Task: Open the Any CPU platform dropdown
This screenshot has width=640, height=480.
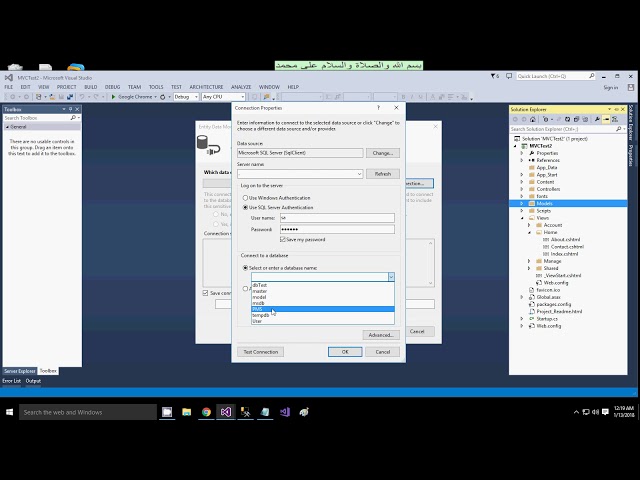Action: tap(223, 97)
